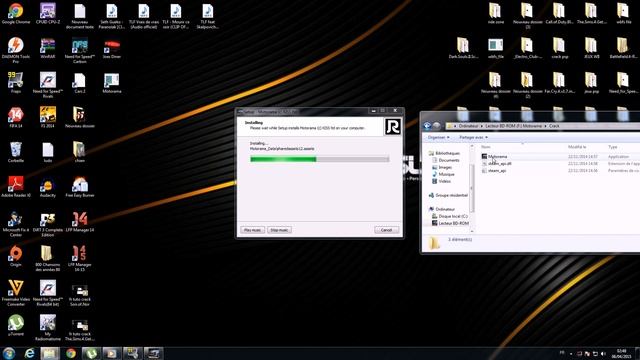Open Adobe Reader XI shortcut
Viewport: 640px width, 360px height.
(x=16, y=187)
